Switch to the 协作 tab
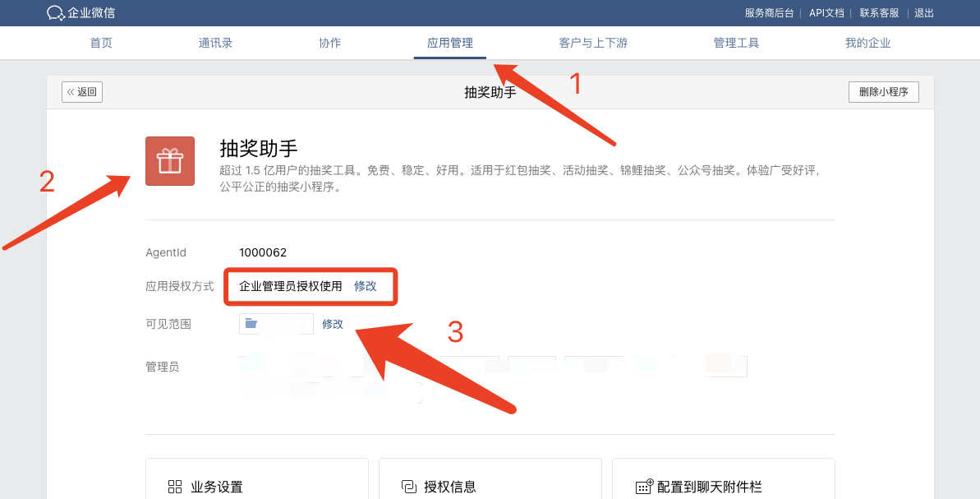The image size is (980, 499). pos(329,43)
